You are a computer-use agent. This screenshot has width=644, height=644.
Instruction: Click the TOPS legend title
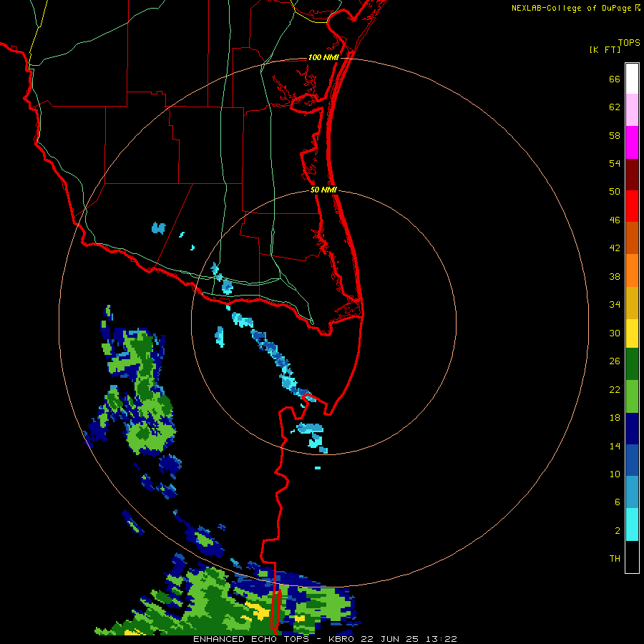click(629, 43)
